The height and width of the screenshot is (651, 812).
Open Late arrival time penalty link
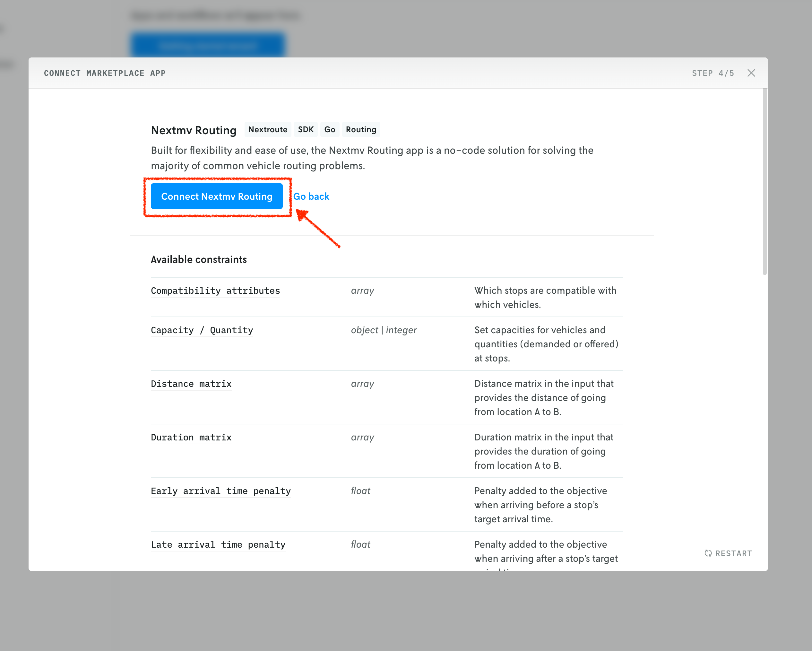click(218, 545)
